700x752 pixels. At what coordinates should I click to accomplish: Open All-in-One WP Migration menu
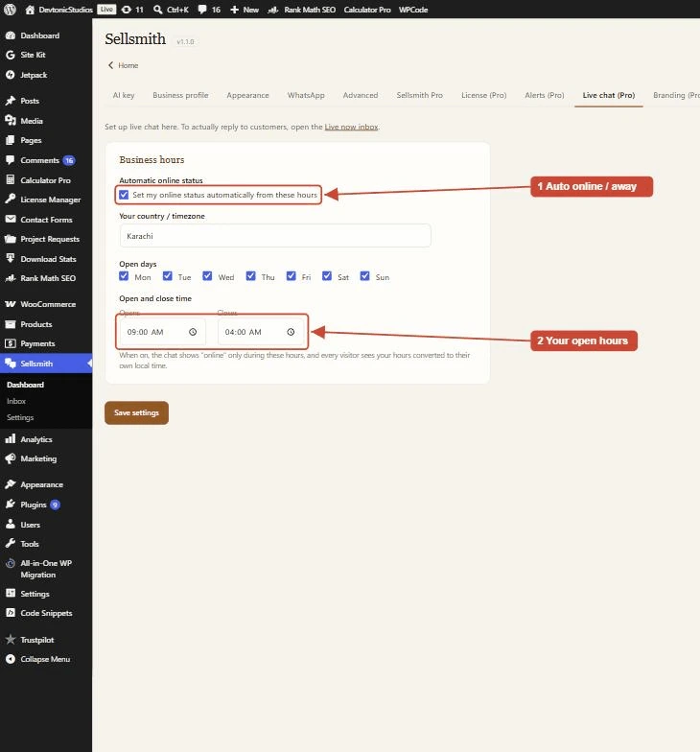click(x=46, y=569)
